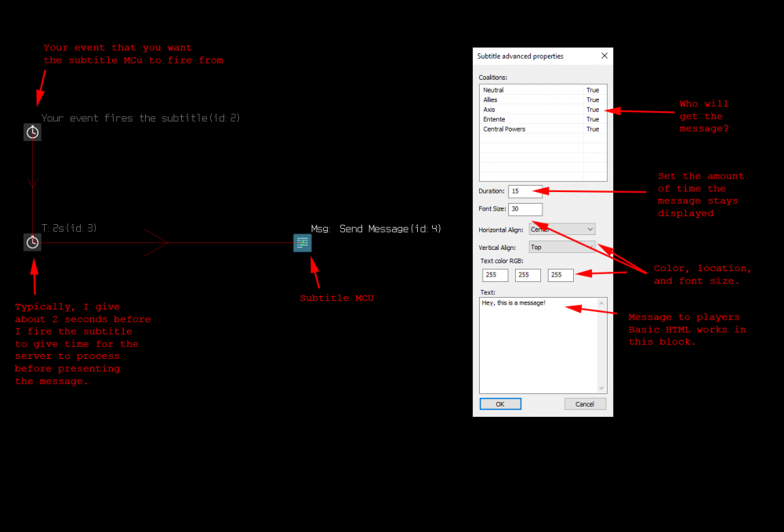Toggle the True value for Entente
The image size is (784, 532).
click(x=593, y=119)
